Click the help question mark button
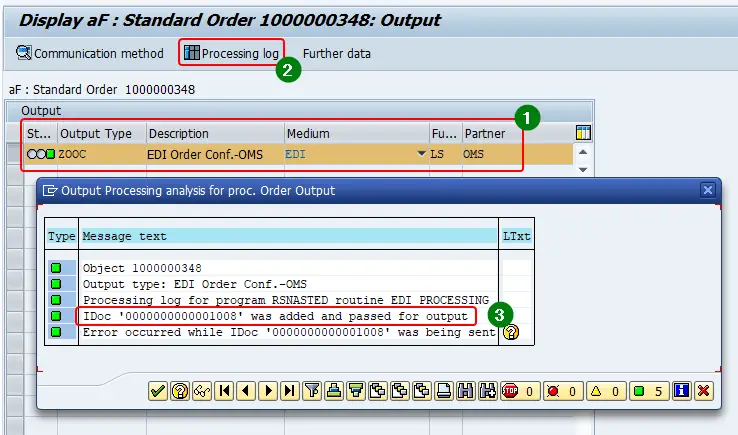Screen dimensions: 738x435 (180, 391)
